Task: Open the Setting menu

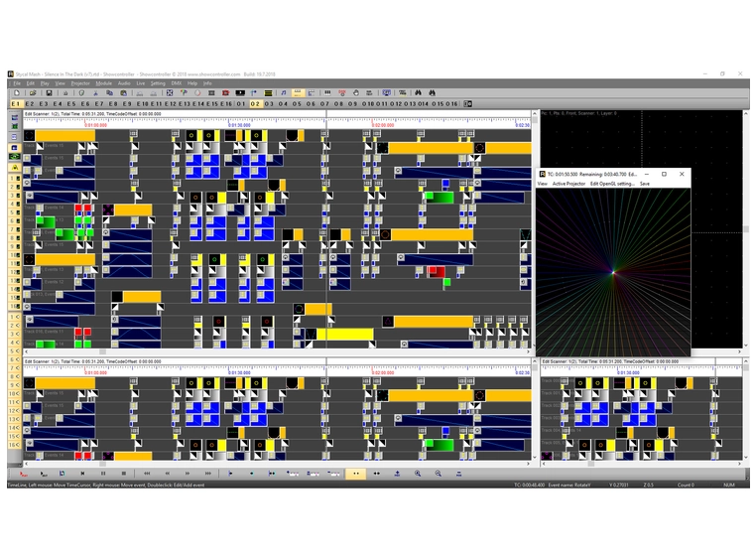Action: click(158, 83)
